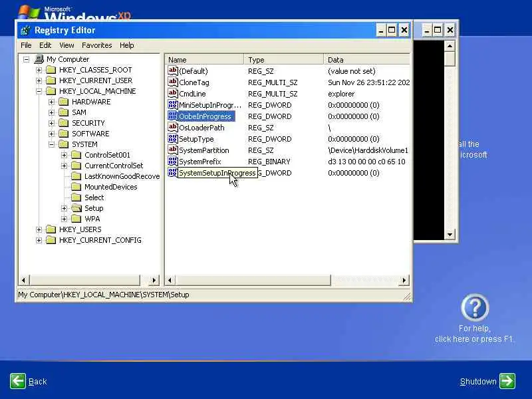This screenshot has height=399, width=532.
Task: Click the WPA folder icon
Action: 76,219
